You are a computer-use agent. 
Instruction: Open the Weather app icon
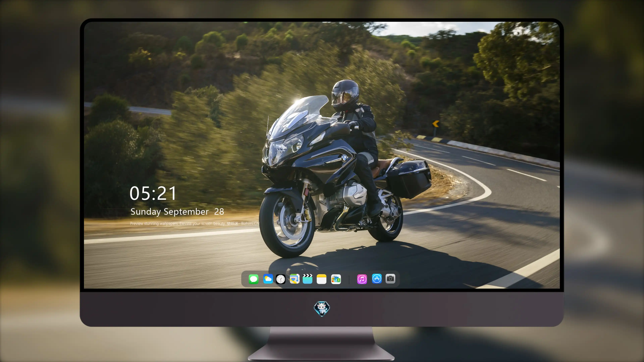[268, 279]
